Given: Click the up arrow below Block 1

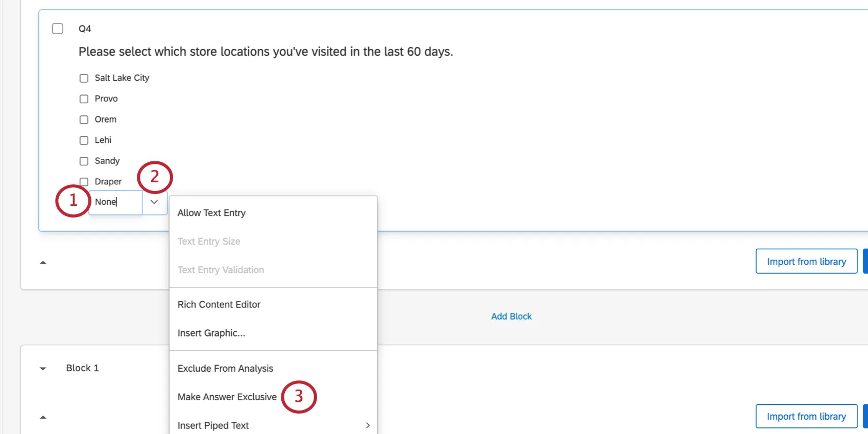Looking at the screenshot, I should (x=43, y=417).
